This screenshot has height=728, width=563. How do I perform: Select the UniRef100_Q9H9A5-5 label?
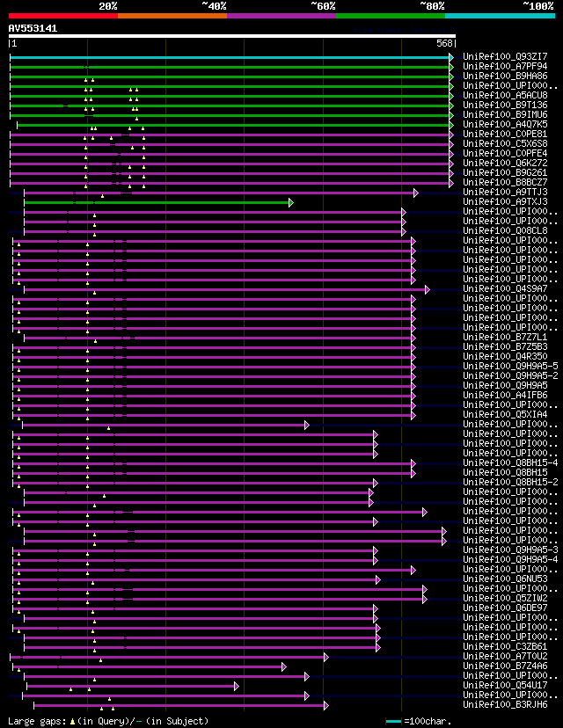(510, 367)
